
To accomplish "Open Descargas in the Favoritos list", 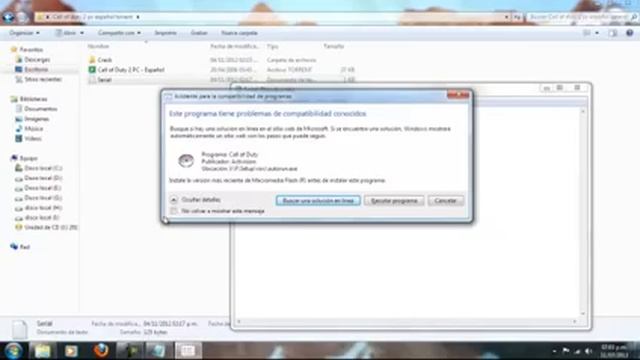I will pos(37,60).
